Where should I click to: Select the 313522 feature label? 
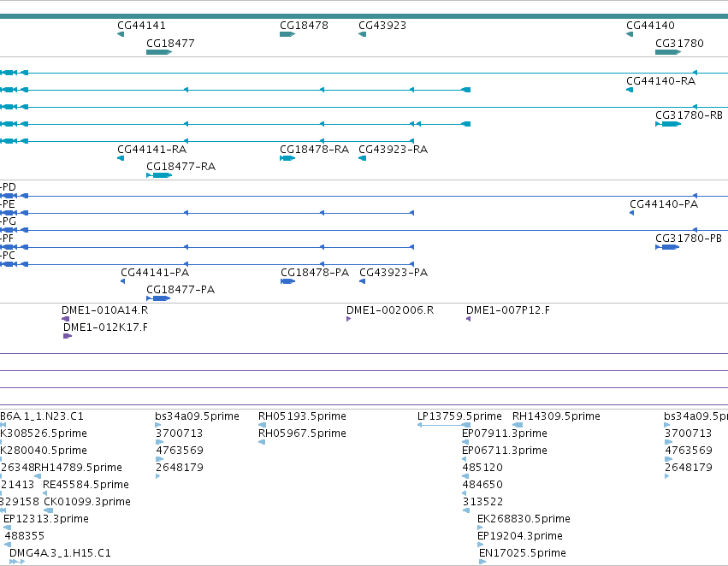click(482, 502)
